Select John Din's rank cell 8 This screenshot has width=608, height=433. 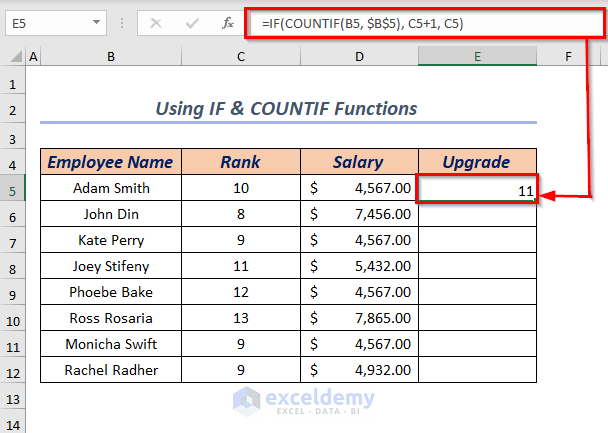[241, 214]
